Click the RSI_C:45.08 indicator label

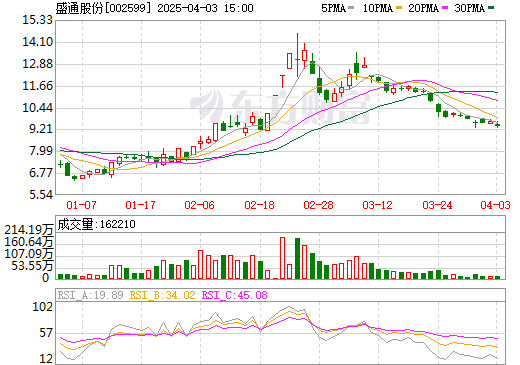(x=234, y=295)
